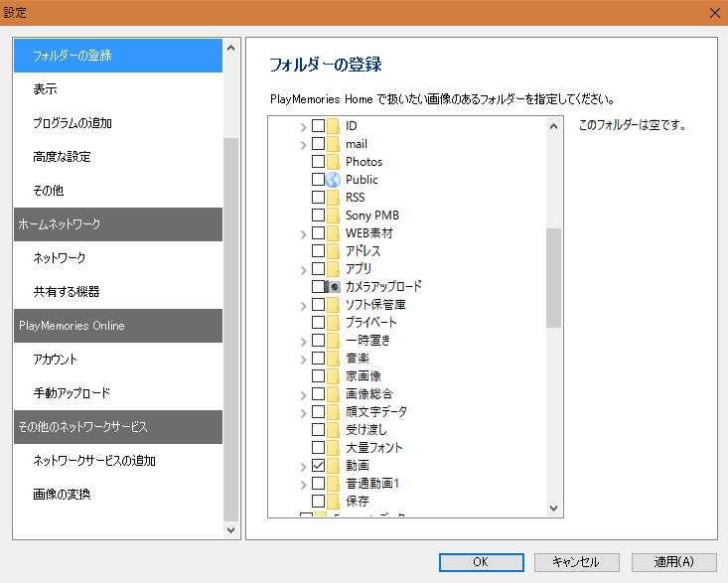
Task: Open 画像の変換 settings
Action: (118, 495)
